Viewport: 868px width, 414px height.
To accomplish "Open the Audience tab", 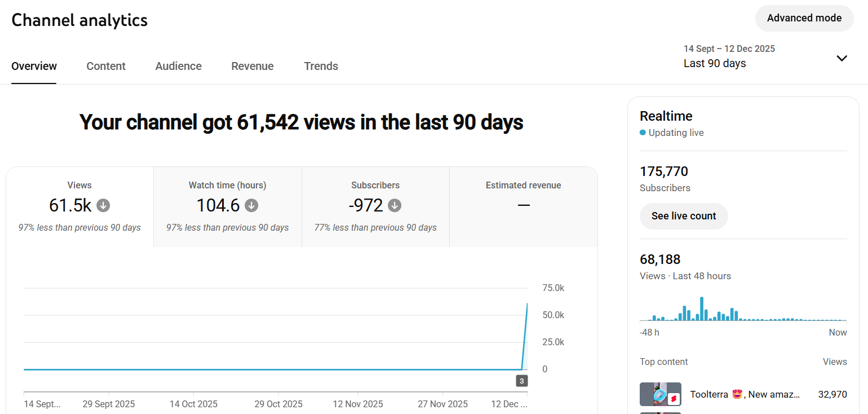I will point(179,66).
